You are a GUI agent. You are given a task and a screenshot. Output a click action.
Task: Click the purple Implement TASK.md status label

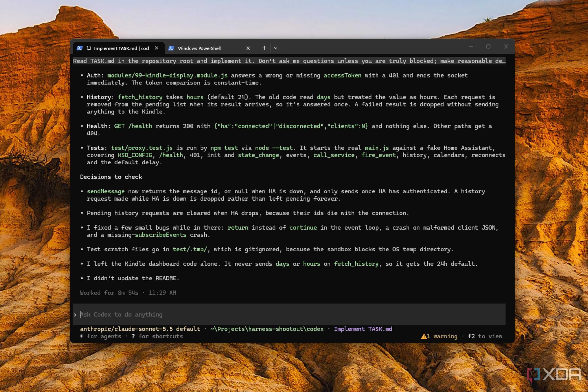[363, 329]
